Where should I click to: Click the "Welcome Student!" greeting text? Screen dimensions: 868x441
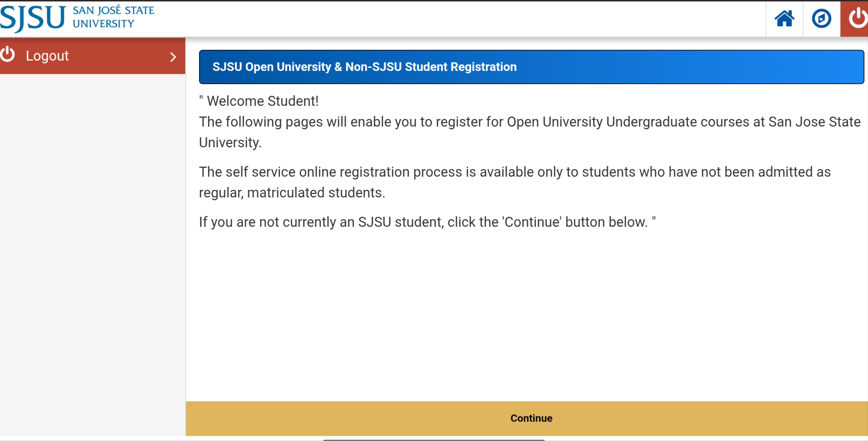pyautogui.click(x=262, y=101)
